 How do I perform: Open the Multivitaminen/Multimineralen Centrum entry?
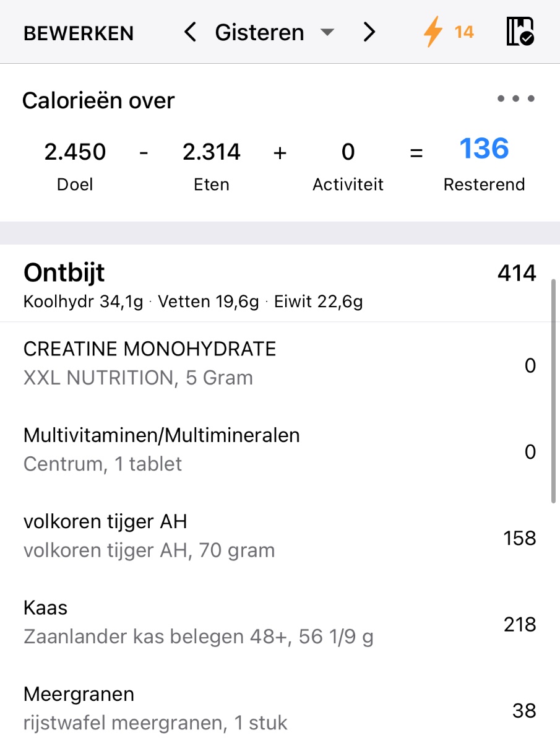[x=162, y=449]
